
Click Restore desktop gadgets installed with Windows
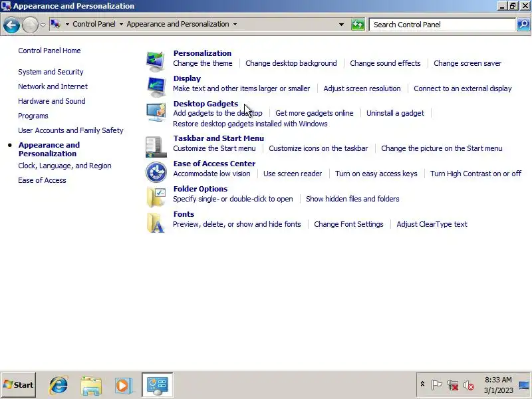250,124
